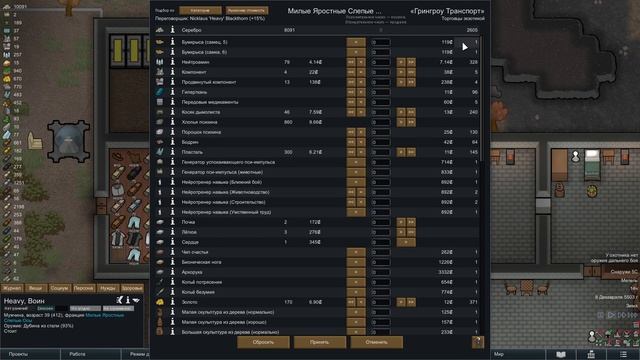Click quantity field for Хлопья психина
This screenshot has height=360, width=640.
pyautogui.click(x=380, y=122)
